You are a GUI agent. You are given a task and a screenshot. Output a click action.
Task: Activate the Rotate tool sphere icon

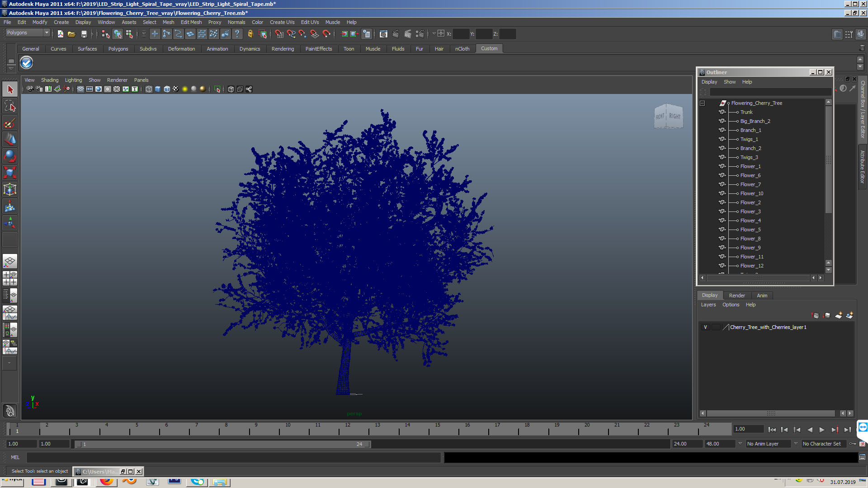[10, 156]
